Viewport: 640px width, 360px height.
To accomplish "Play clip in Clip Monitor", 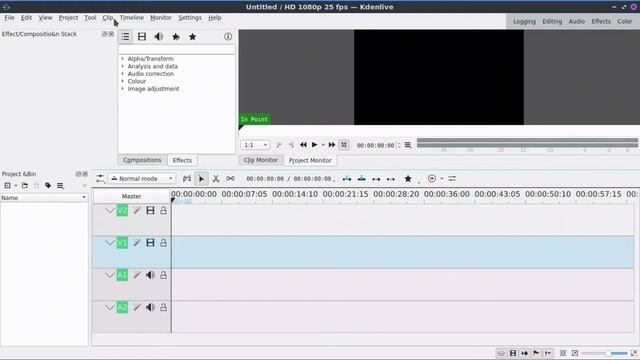I will (314, 145).
